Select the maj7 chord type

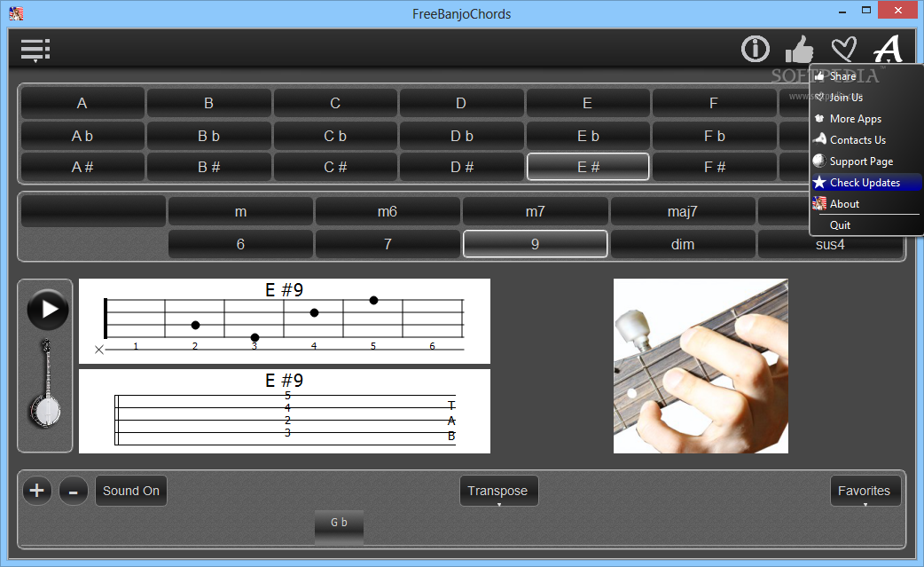click(683, 211)
